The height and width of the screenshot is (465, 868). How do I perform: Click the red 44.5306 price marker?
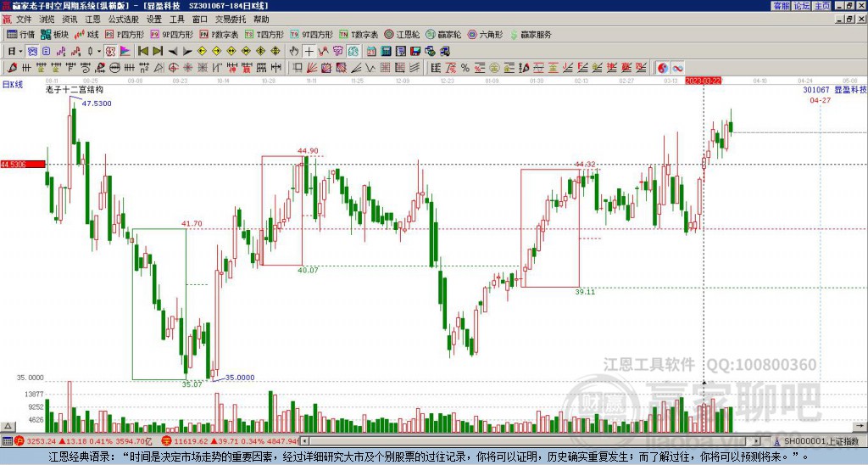[x=23, y=164]
